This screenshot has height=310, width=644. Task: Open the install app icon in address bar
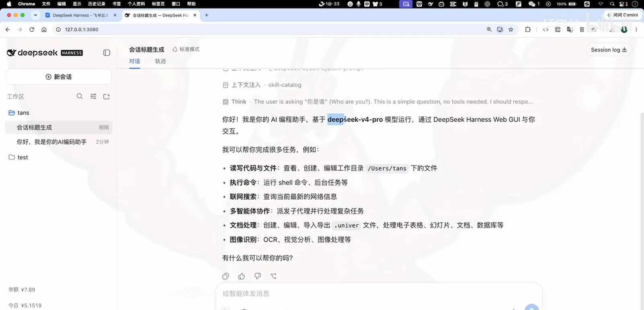point(500,29)
